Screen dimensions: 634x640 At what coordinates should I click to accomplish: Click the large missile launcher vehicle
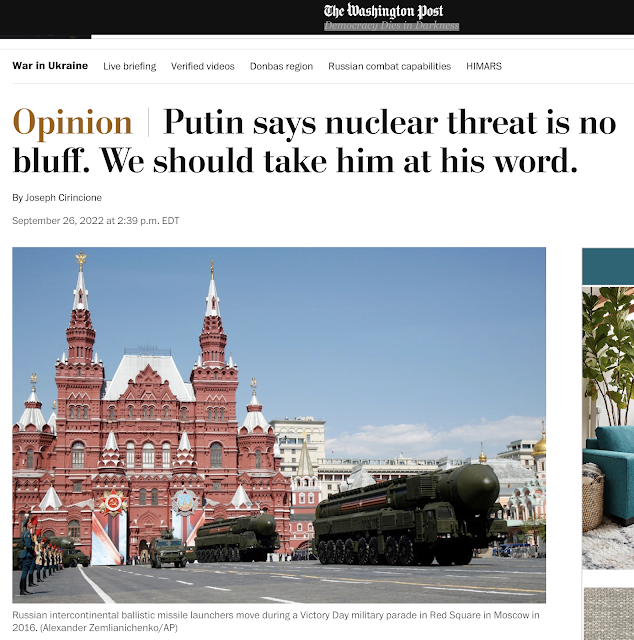(x=408, y=515)
